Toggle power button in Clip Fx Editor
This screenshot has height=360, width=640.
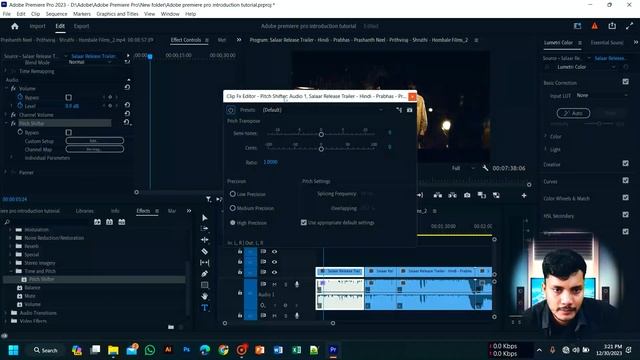pos(231,110)
